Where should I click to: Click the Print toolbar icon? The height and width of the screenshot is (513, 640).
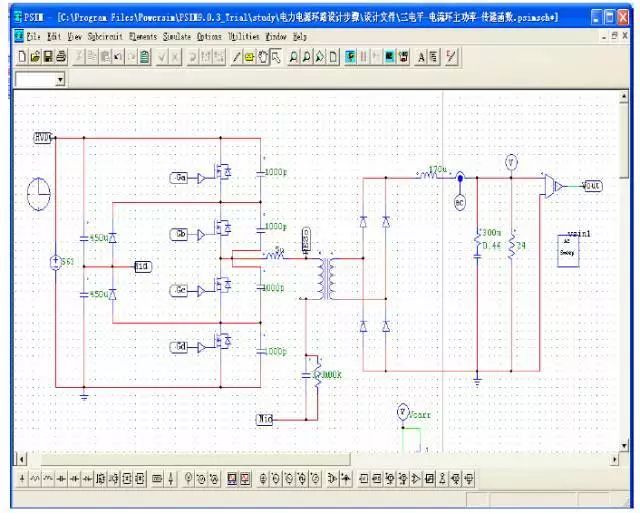(x=61, y=57)
